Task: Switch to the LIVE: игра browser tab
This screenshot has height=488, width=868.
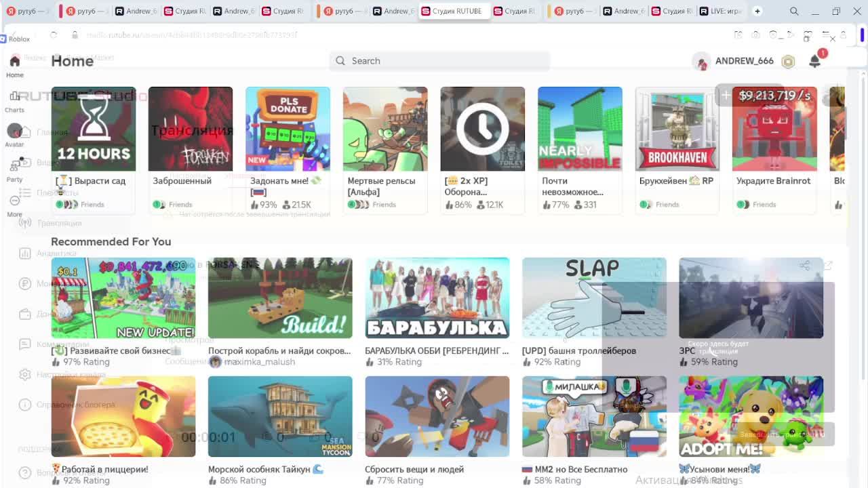Action: [722, 11]
